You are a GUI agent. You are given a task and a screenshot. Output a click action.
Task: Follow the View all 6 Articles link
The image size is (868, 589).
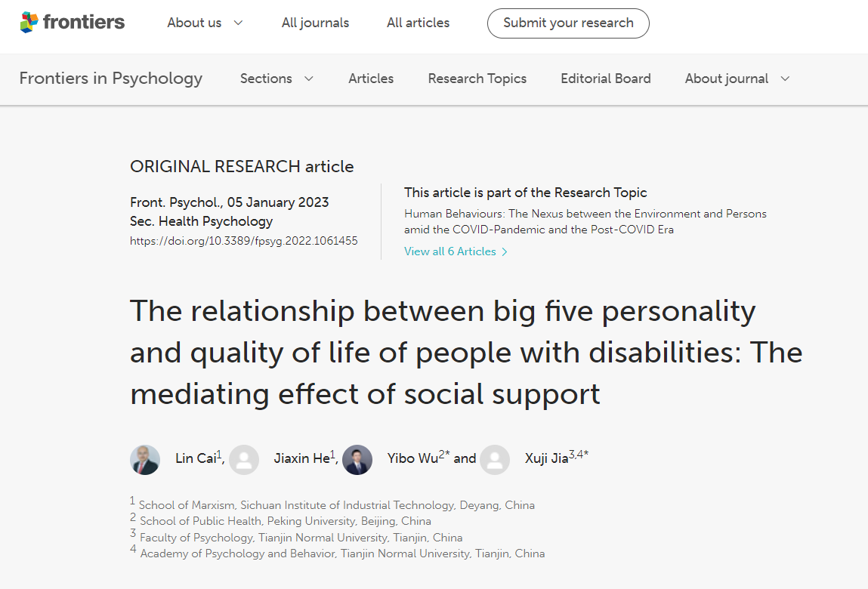point(450,251)
